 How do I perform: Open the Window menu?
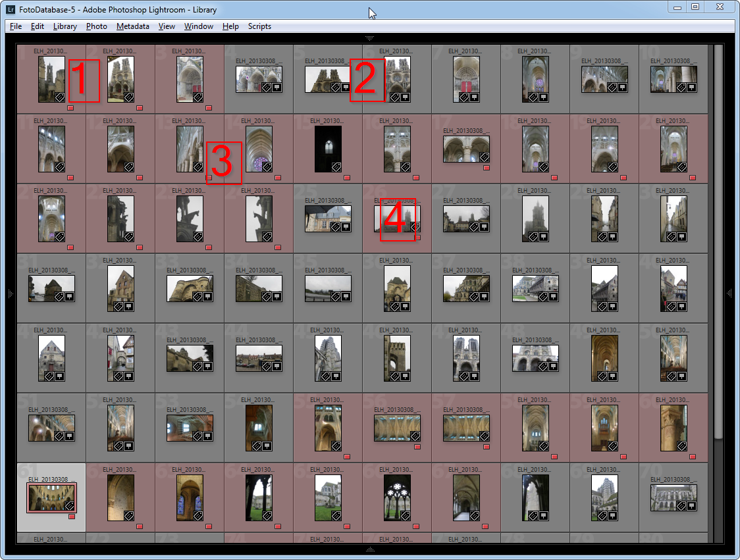pos(199,26)
